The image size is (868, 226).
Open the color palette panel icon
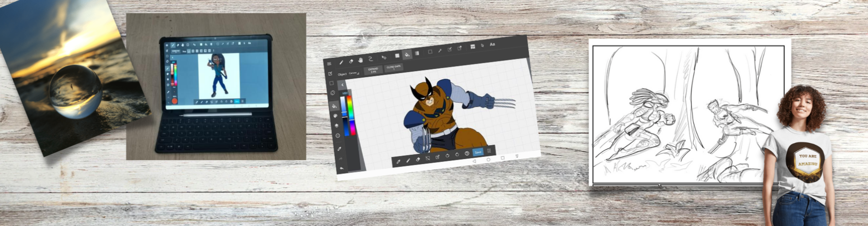point(335,116)
